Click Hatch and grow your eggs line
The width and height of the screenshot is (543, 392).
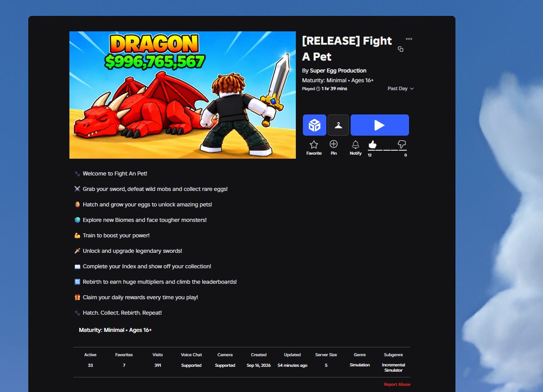[x=143, y=204]
